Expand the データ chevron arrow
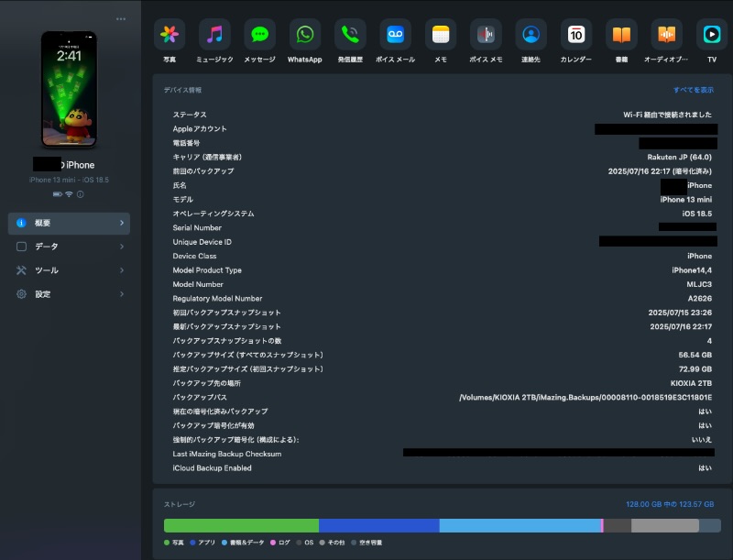The width and height of the screenshot is (733, 560). (122, 247)
